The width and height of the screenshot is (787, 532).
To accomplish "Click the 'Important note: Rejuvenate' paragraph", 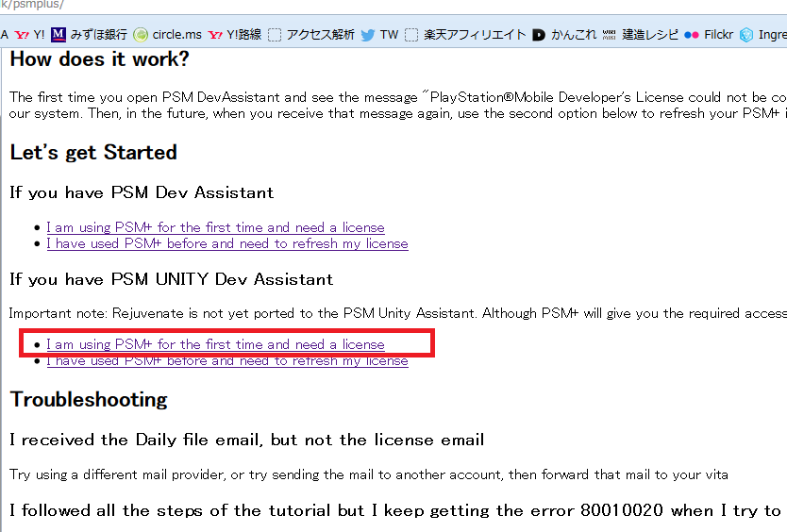I will [x=398, y=313].
